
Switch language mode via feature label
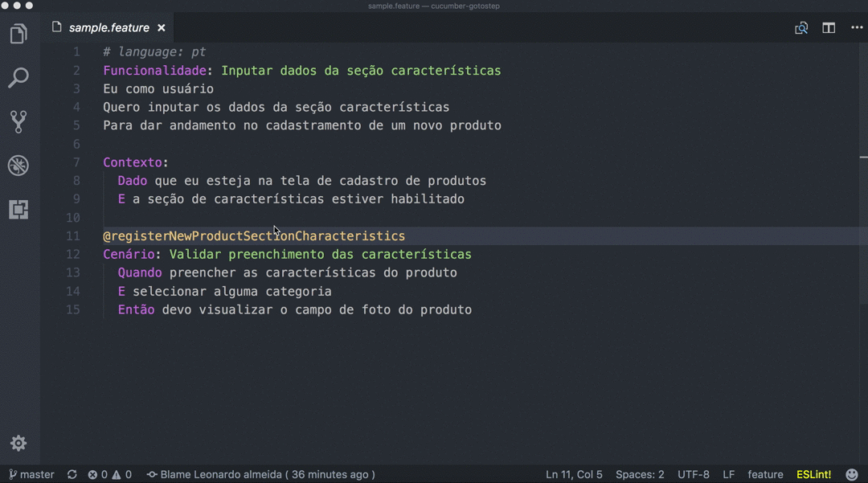(765, 474)
